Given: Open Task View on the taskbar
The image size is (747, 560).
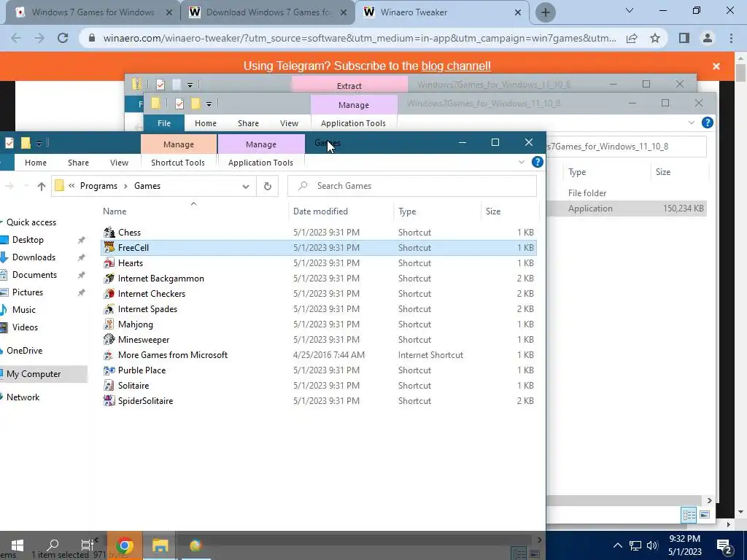Looking at the screenshot, I should tap(88, 545).
